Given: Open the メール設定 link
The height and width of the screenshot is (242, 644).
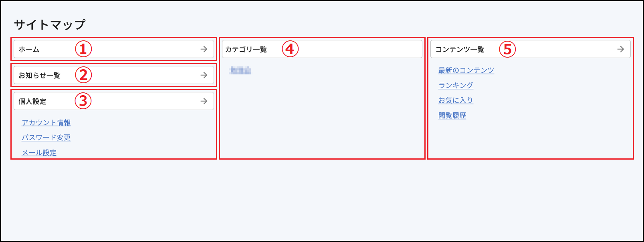Looking at the screenshot, I should [x=39, y=153].
